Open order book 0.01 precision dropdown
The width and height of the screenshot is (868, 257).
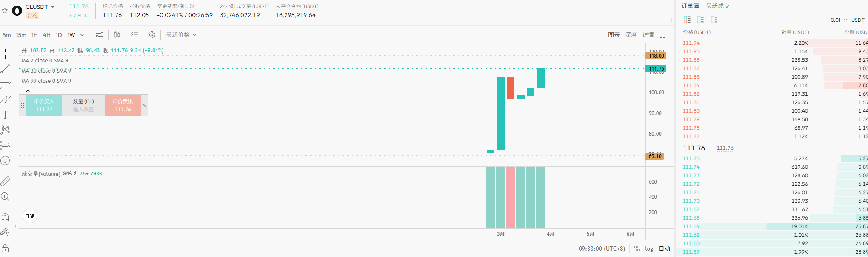(839, 20)
